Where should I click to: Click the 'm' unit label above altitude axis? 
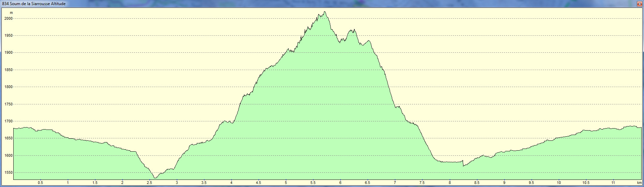coord(11,13)
